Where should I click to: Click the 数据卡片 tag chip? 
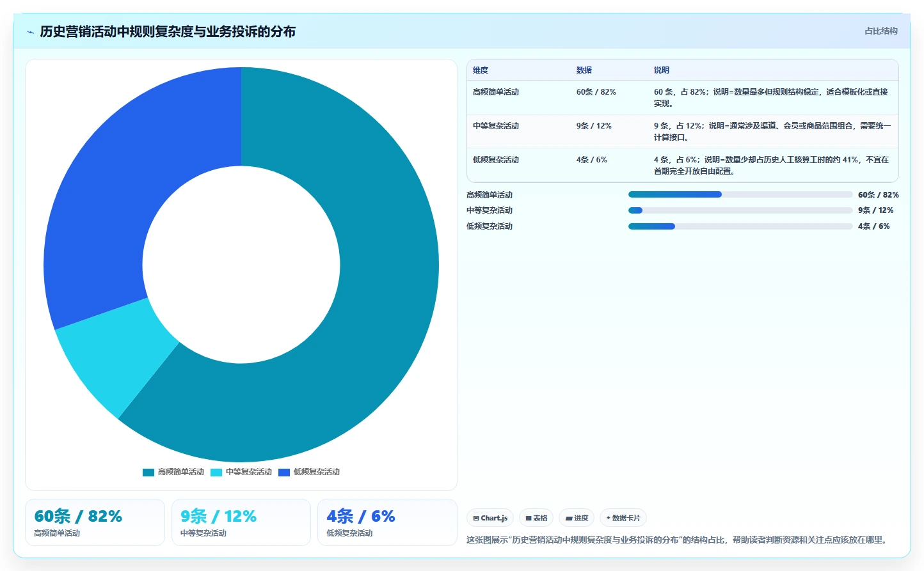pyautogui.click(x=623, y=518)
